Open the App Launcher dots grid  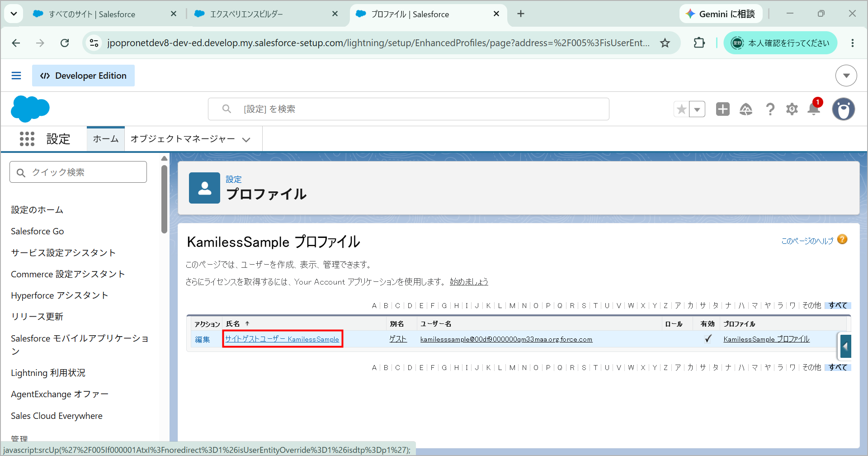(27, 139)
